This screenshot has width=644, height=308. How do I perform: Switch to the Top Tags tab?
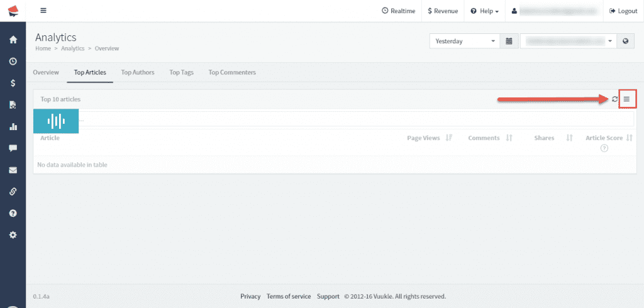pos(181,72)
